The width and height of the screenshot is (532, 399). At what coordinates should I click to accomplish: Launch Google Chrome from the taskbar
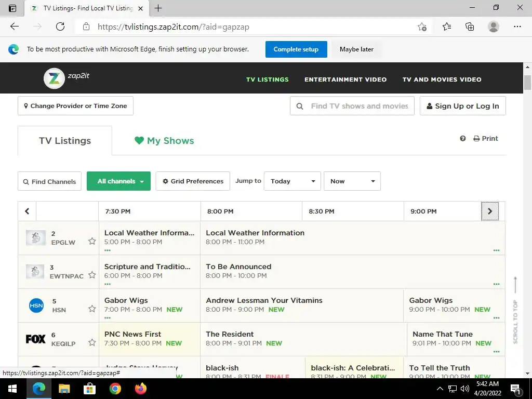(115, 389)
